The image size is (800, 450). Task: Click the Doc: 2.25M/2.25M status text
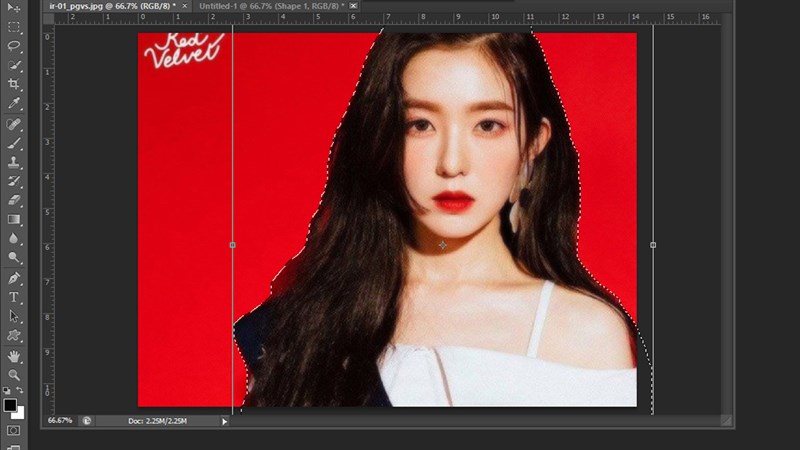tap(157, 421)
